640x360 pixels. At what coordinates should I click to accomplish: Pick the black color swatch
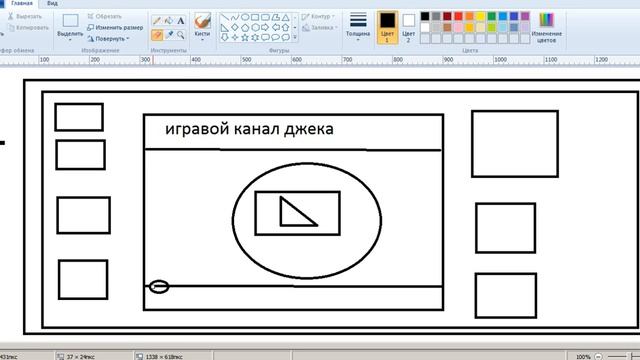(x=425, y=16)
